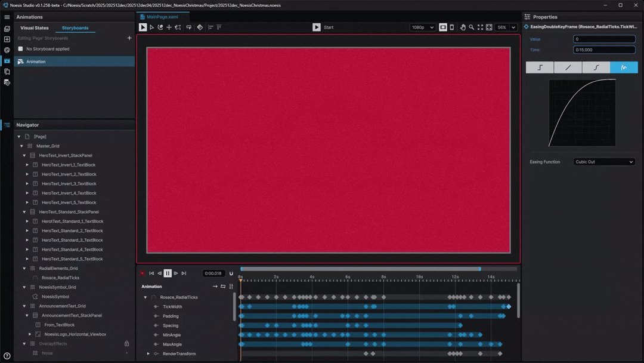The width and height of the screenshot is (644, 363).
Task: Open the Easing Function Cubic Out dropdown
Action: [604, 162]
